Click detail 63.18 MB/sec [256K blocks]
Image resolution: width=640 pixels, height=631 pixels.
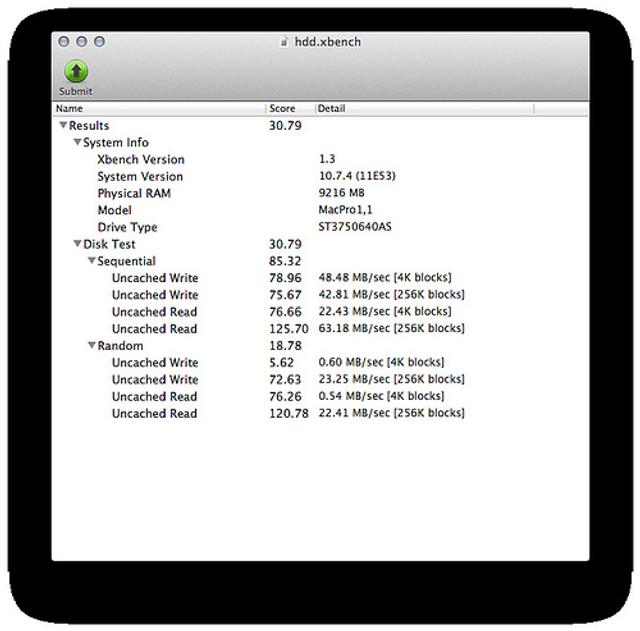[x=391, y=328]
